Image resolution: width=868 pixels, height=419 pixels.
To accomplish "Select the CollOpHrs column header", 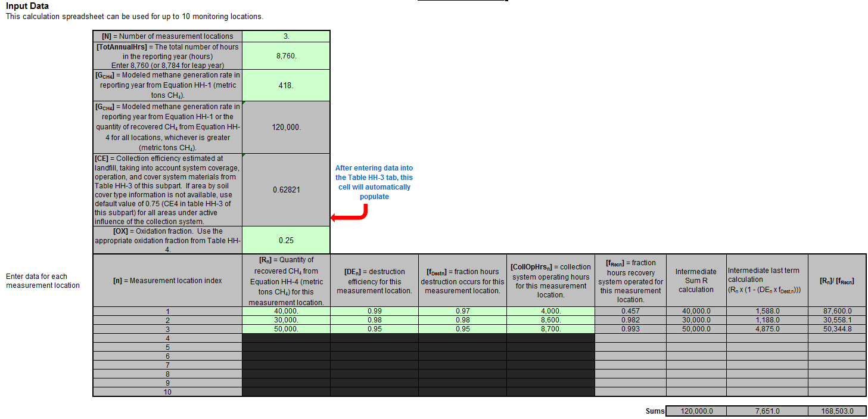I will pyautogui.click(x=550, y=281).
